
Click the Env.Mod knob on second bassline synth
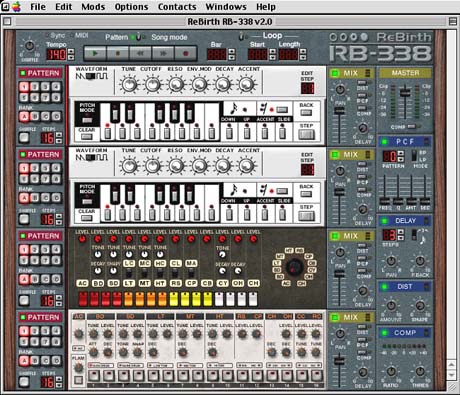[199, 166]
